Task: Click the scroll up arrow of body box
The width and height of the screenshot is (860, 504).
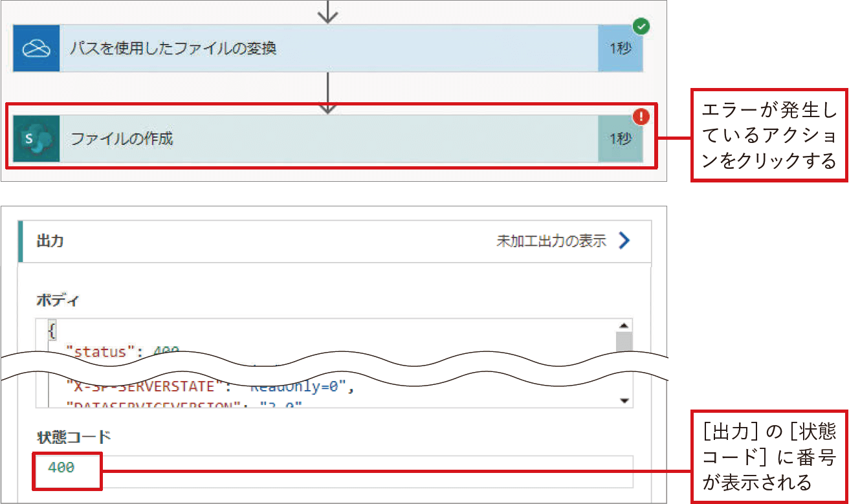Action: tap(624, 326)
